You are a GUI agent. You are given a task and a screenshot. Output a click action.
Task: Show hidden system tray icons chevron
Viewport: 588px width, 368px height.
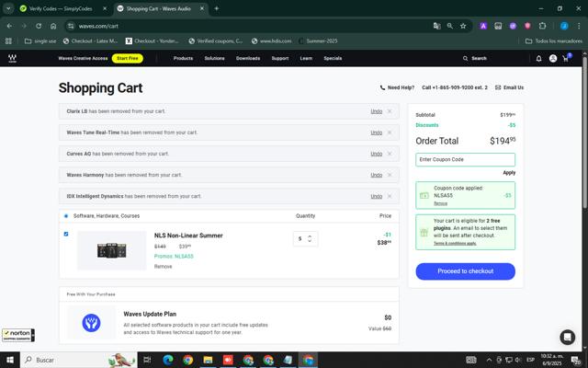489,360
